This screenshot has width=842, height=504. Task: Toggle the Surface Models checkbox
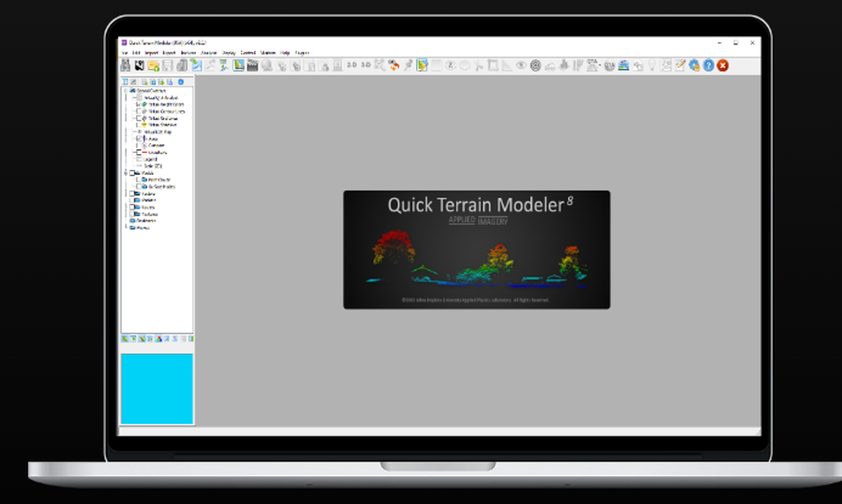click(x=139, y=187)
